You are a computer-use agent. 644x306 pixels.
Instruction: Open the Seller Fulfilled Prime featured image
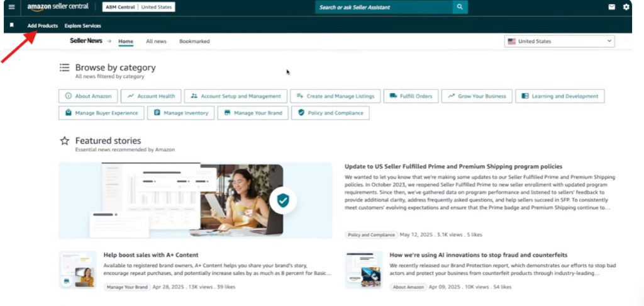click(196, 200)
